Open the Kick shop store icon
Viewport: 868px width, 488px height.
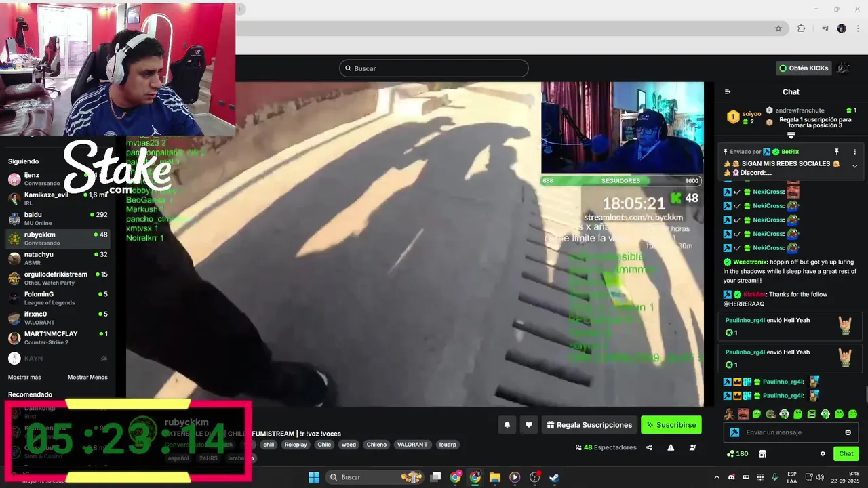[762, 454]
